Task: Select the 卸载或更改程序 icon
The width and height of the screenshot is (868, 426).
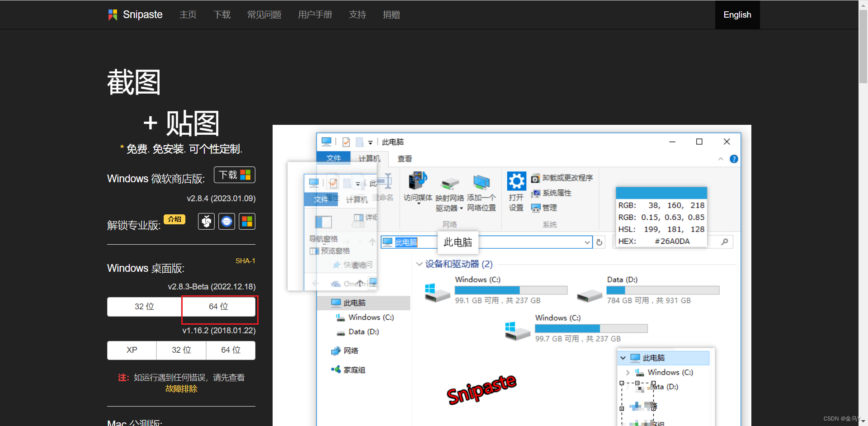Action: pos(536,178)
